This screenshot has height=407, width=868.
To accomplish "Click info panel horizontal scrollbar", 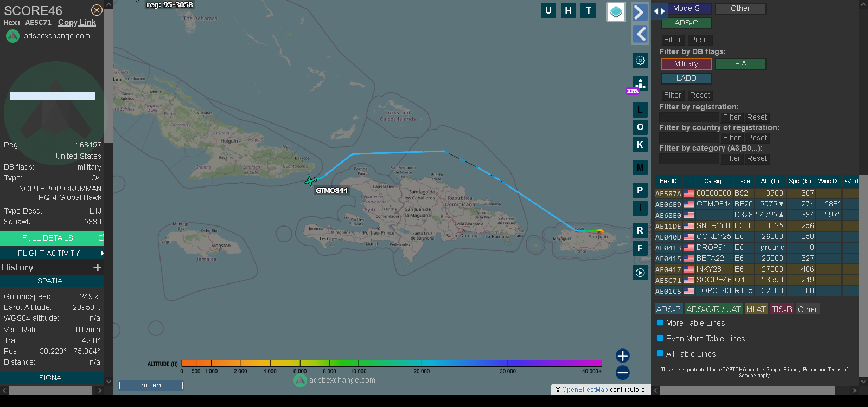I will click(50, 390).
